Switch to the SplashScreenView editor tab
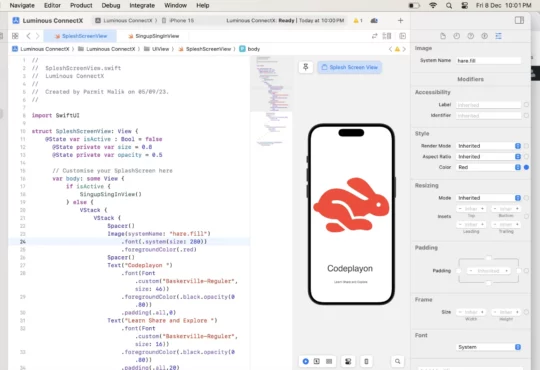The image size is (540, 370). [x=80, y=36]
